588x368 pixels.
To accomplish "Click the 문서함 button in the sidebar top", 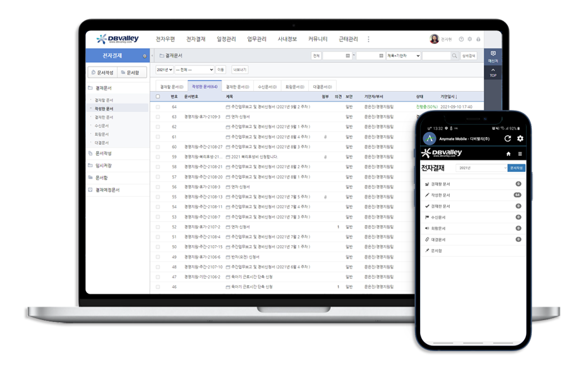I will coord(132,72).
